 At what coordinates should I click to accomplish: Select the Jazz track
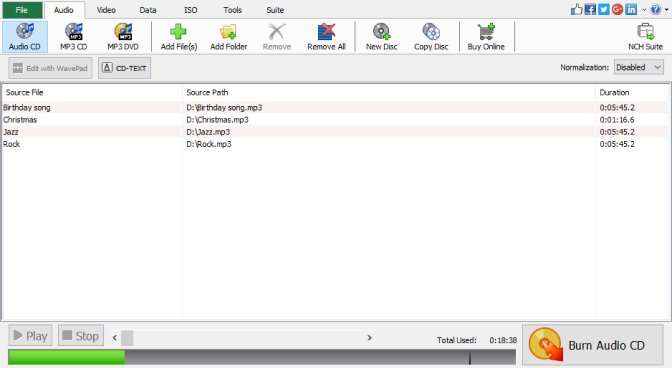[x=11, y=132]
